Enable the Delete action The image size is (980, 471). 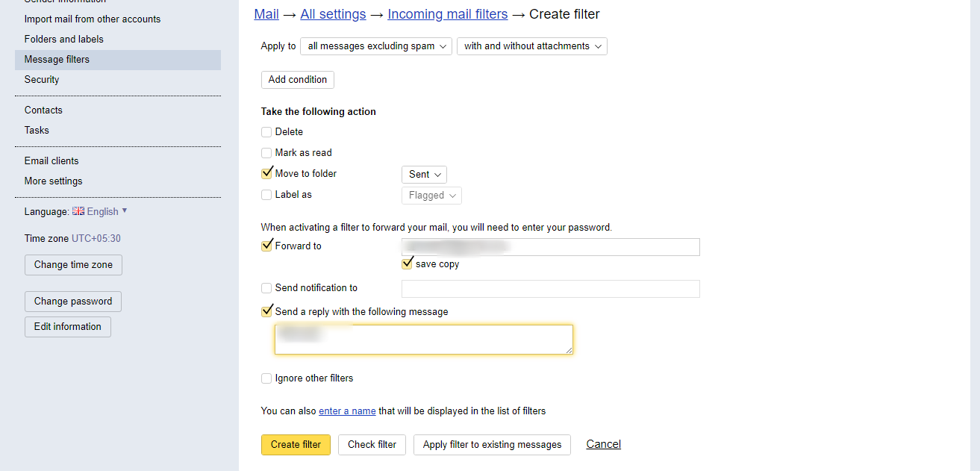[266, 131]
